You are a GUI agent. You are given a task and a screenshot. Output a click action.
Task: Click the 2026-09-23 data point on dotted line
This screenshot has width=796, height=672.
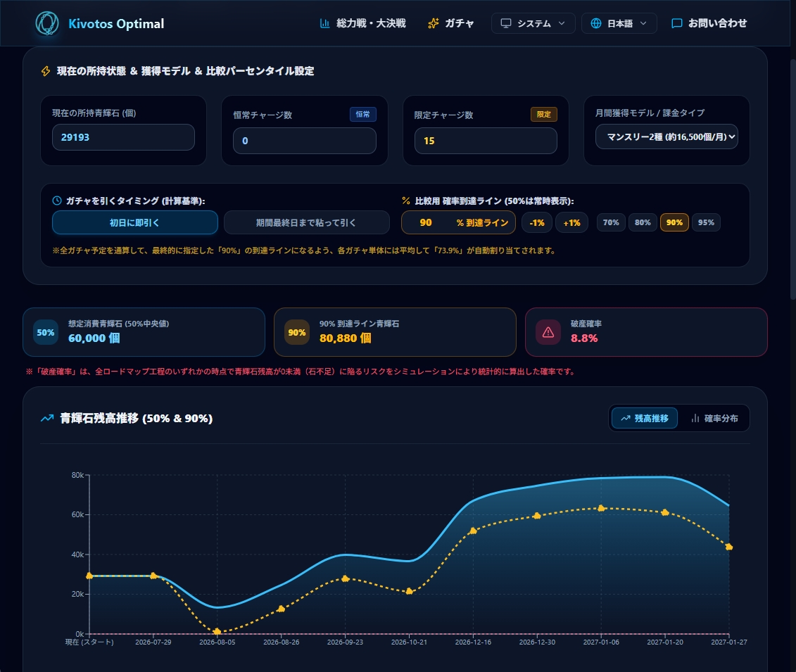[345, 578]
